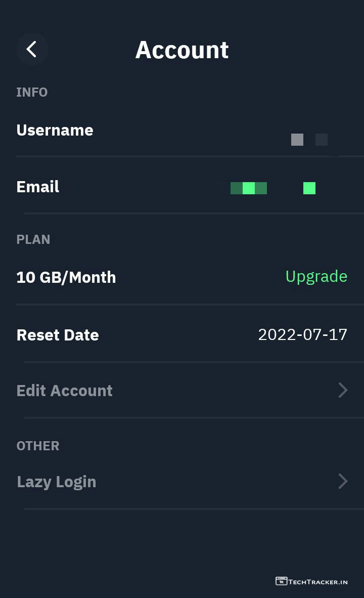Click the Account page title
The width and height of the screenshot is (364, 598).
[182, 50]
